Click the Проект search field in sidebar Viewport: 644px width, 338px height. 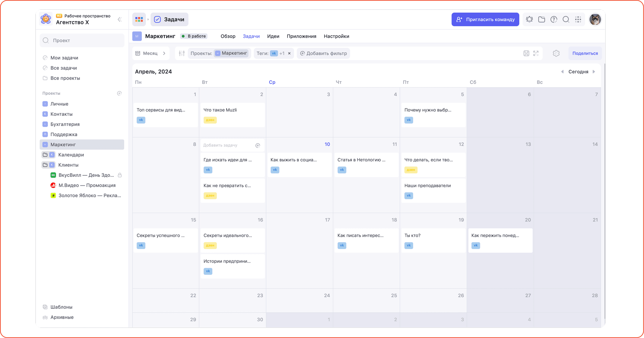tap(82, 40)
